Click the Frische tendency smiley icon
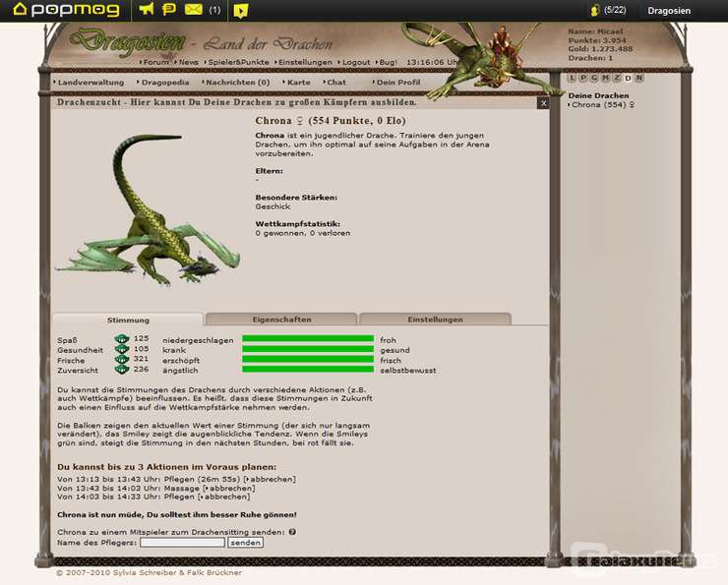The height and width of the screenshot is (585, 728). point(122,359)
